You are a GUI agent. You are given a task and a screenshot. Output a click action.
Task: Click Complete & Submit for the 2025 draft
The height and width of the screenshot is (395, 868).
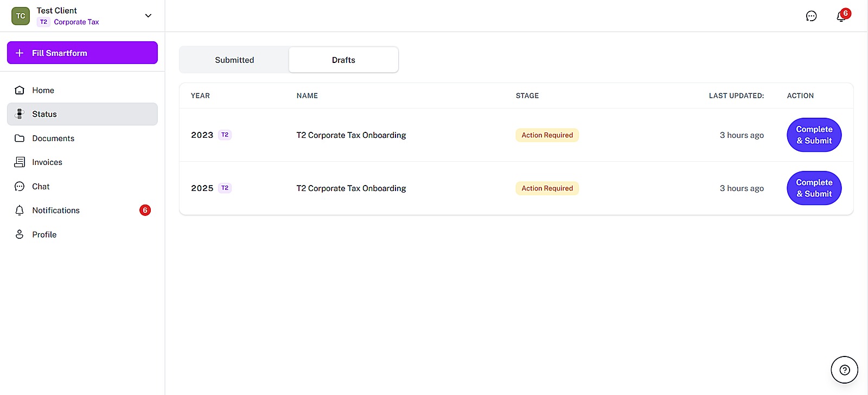coord(814,188)
